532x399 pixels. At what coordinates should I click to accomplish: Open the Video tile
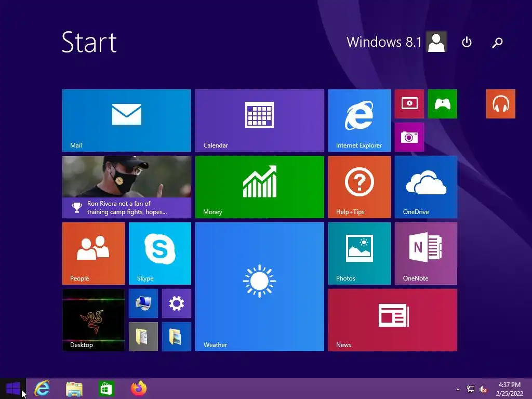(x=409, y=104)
